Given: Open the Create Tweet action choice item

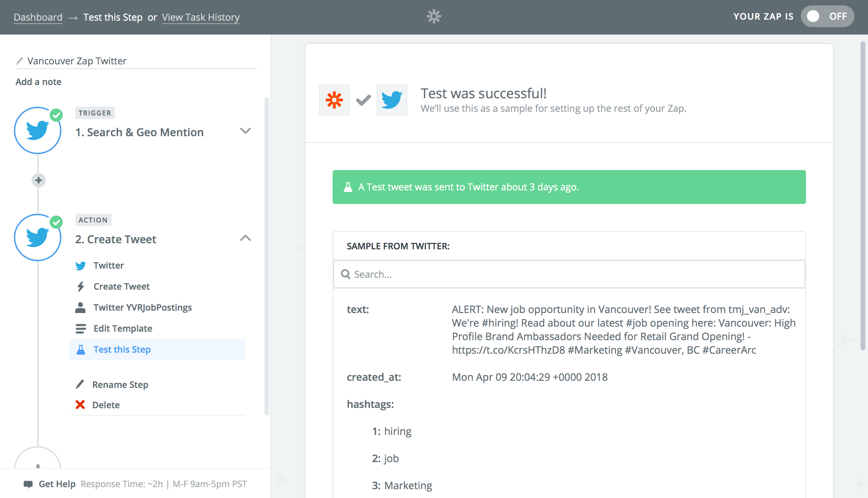Looking at the screenshot, I should click(157, 286).
